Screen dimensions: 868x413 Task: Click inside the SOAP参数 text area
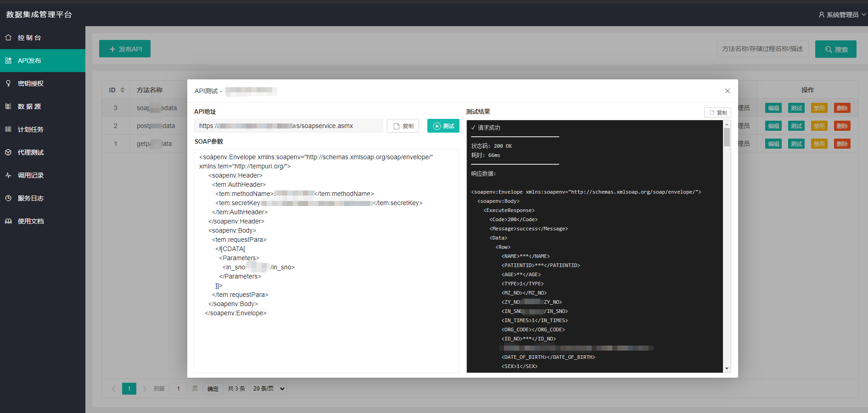click(x=326, y=340)
